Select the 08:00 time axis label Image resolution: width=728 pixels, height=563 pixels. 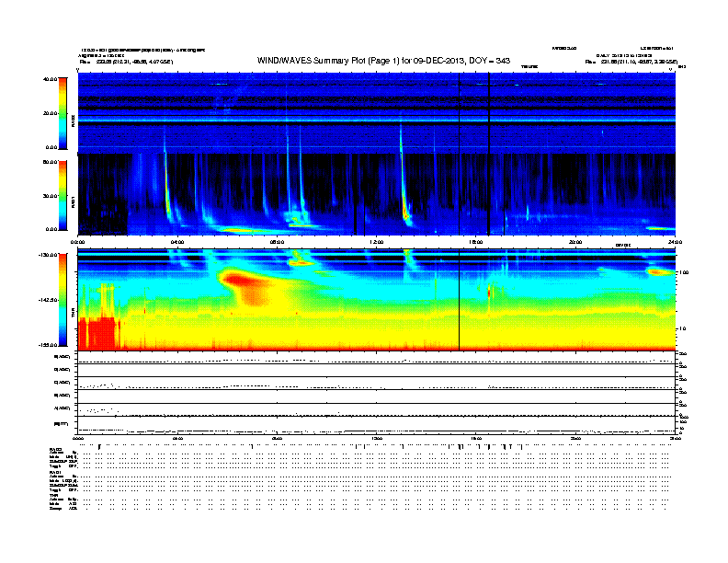(277, 242)
